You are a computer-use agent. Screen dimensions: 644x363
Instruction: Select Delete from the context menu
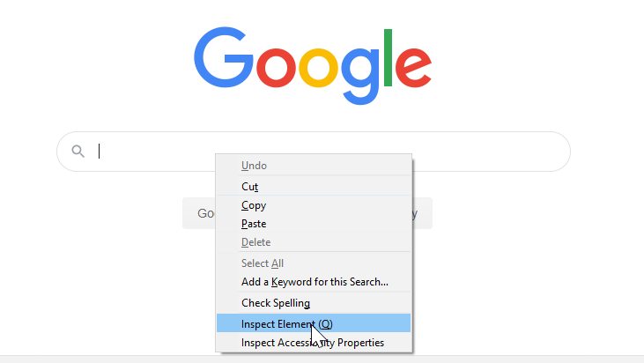pyautogui.click(x=255, y=242)
